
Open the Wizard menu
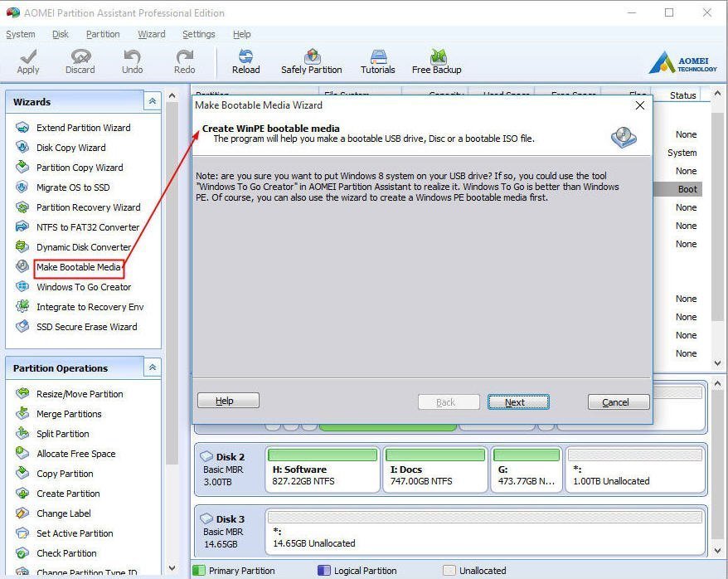click(x=152, y=34)
